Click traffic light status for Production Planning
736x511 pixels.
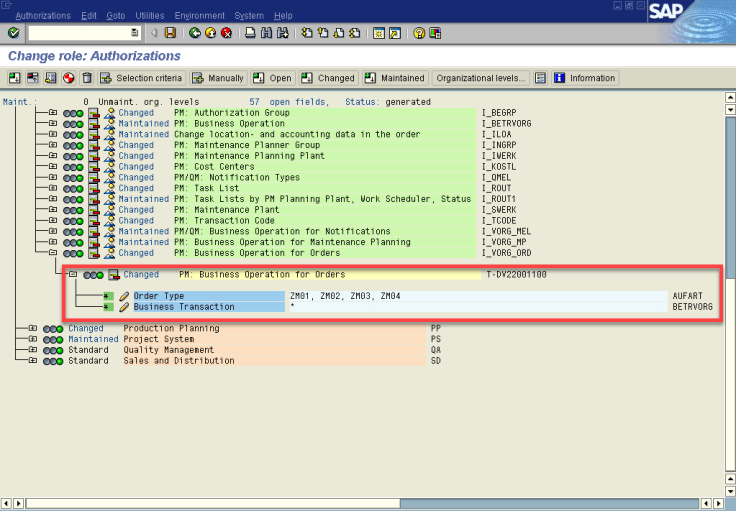[53, 329]
